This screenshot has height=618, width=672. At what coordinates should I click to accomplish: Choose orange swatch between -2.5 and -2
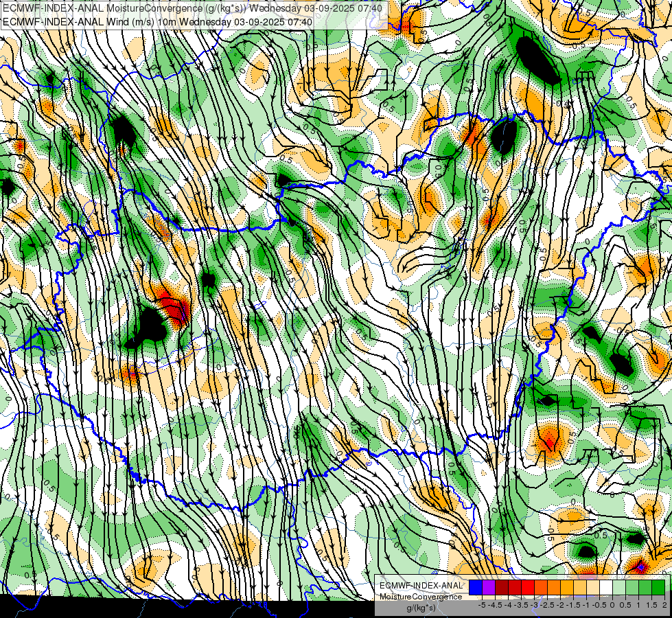[x=554, y=587]
